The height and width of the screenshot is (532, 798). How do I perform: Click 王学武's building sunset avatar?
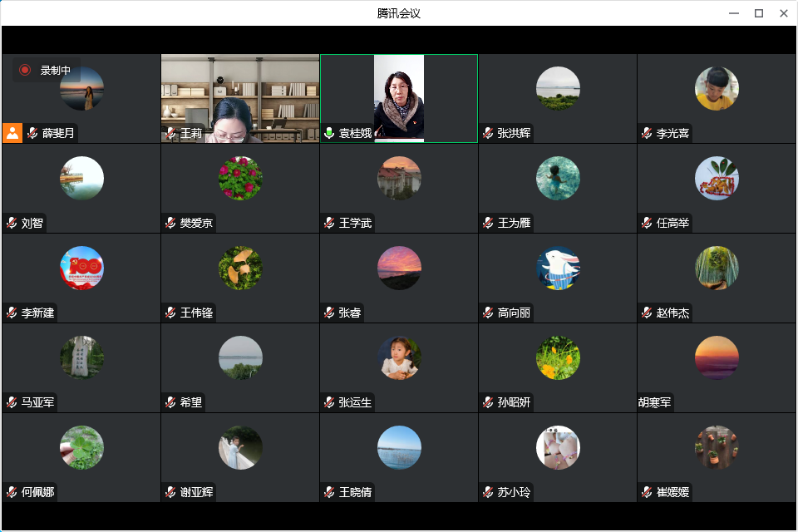399,178
